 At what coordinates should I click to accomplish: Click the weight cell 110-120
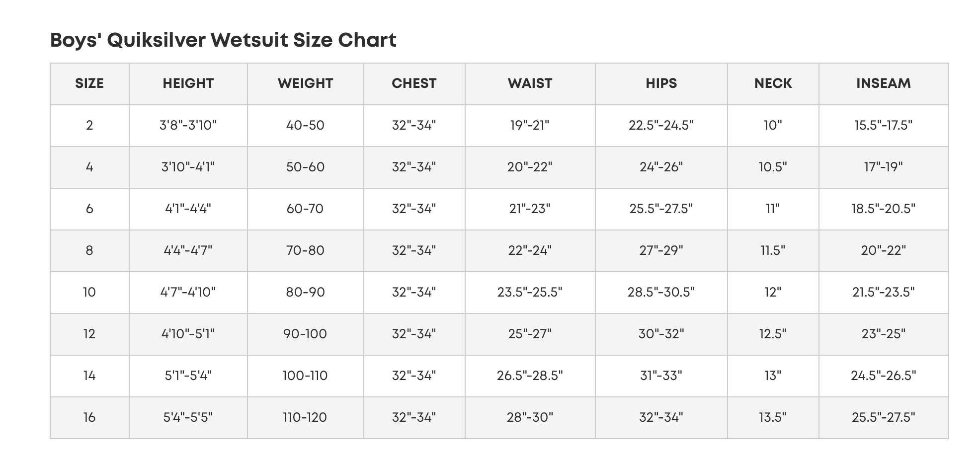(305, 417)
